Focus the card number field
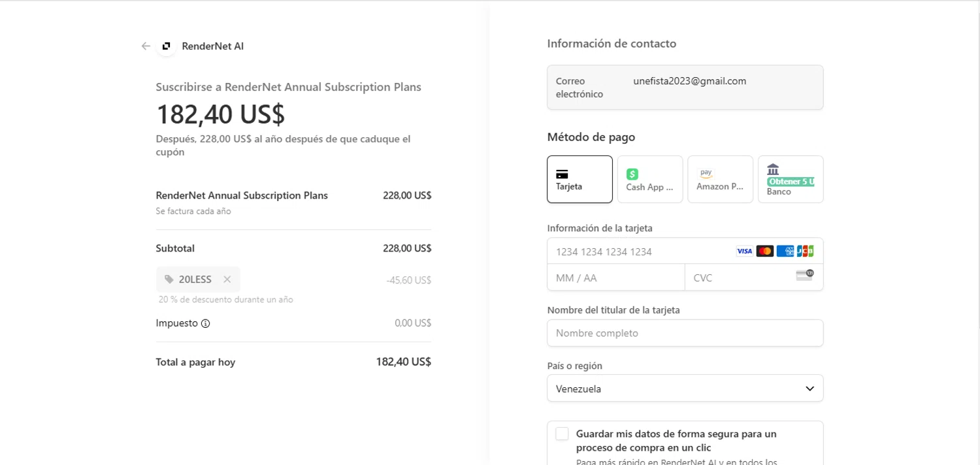This screenshot has height=465, width=980. [685, 251]
